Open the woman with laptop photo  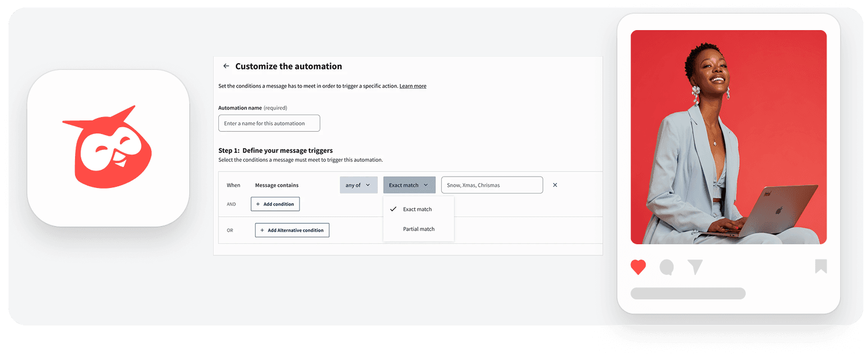[x=728, y=137]
